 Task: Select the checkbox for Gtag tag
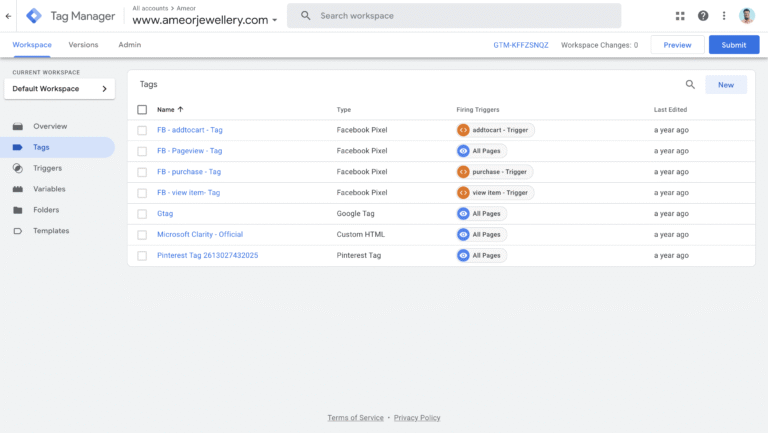coord(142,214)
